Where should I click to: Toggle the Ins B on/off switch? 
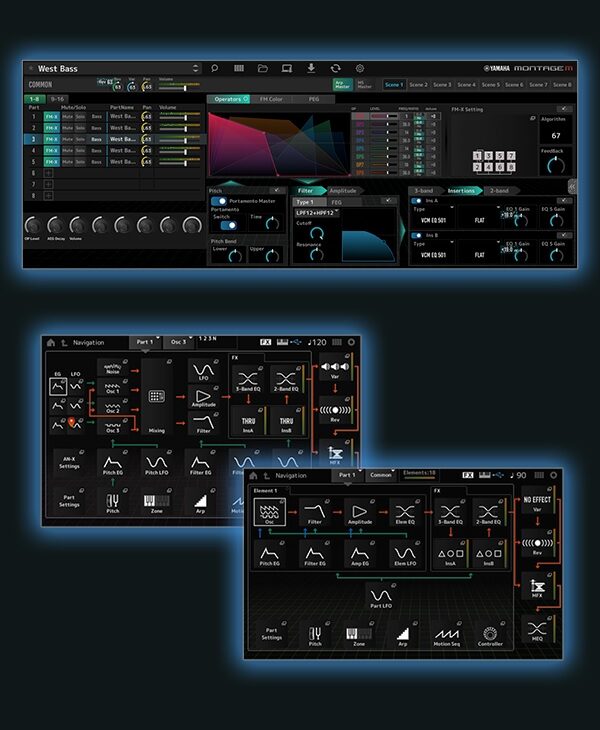[417, 236]
